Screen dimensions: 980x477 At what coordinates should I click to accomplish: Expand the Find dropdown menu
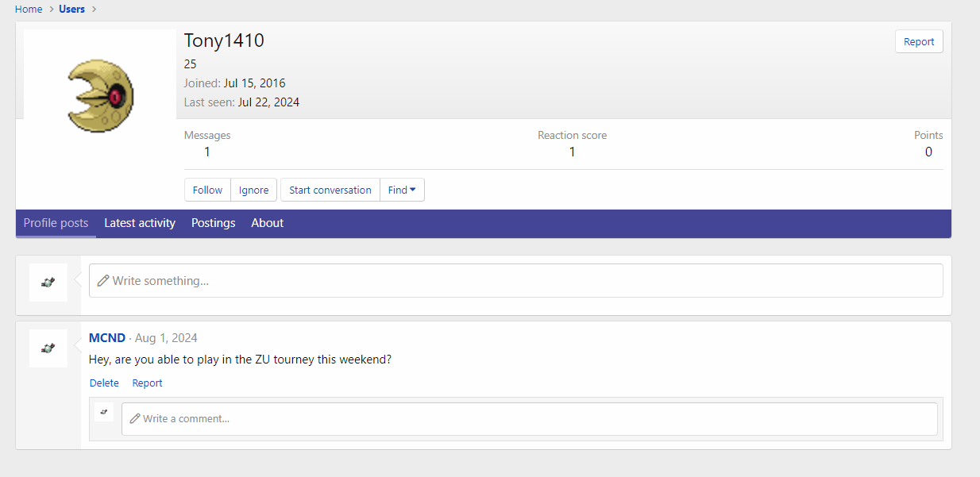pyautogui.click(x=402, y=190)
